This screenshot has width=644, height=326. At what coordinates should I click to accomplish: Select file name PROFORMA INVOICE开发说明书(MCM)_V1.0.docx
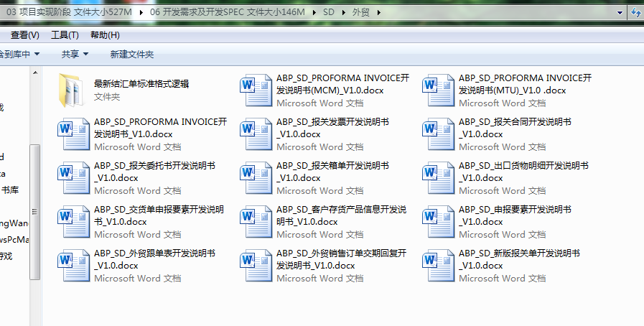tap(343, 84)
